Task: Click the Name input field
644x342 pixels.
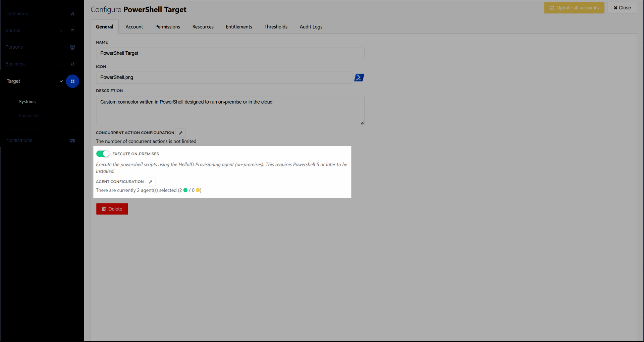Action: click(230, 53)
